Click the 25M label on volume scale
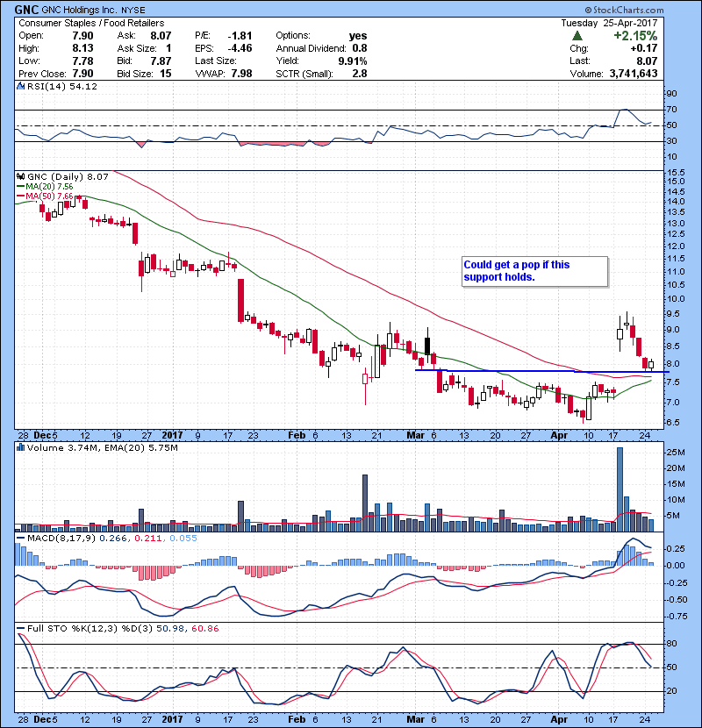This screenshot has width=702, height=728. click(676, 453)
